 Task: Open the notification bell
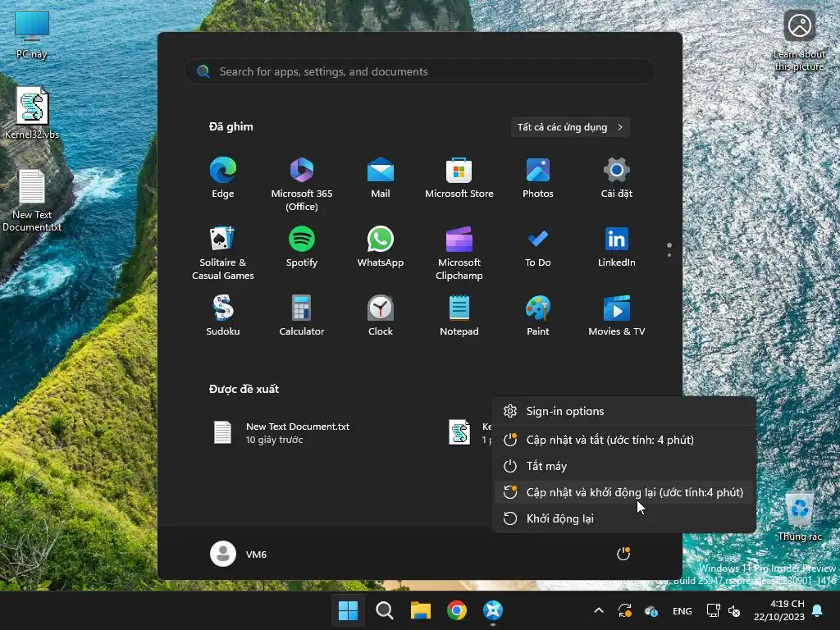[x=818, y=610]
